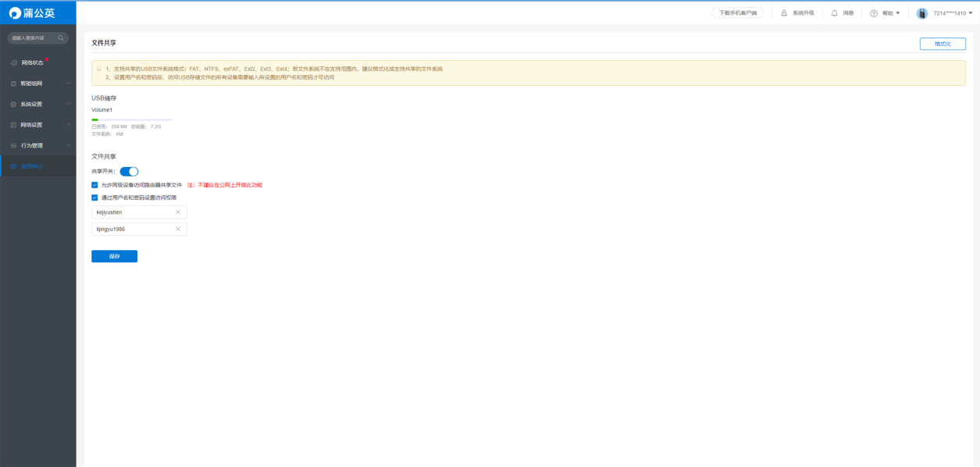
Task: Click into the kejiyushen username field
Action: (139, 212)
